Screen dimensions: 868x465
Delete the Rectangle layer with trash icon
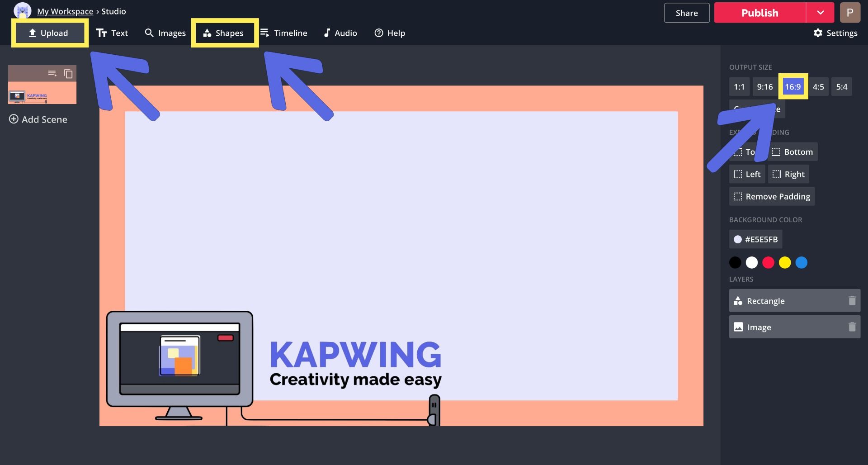852,301
